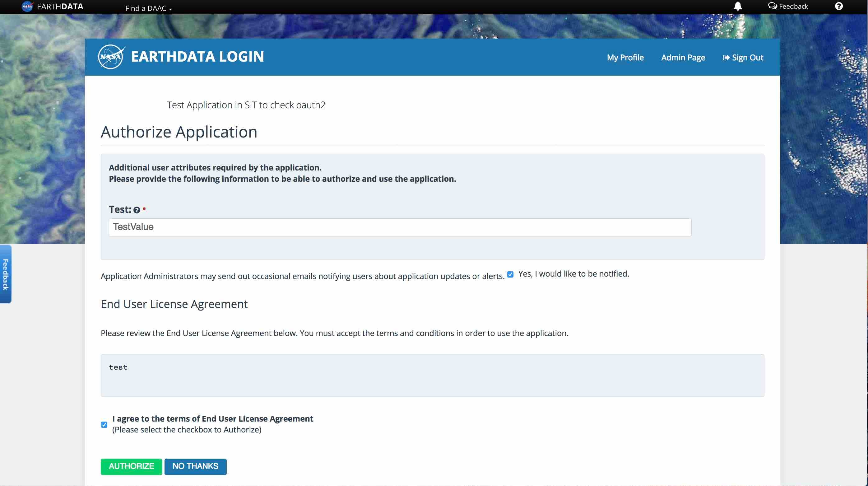The height and width of the screenshot is (486, 868).
Task: Click the EARTHDATA logo icon
Action: pyautogui.click(x=27, y=7)
